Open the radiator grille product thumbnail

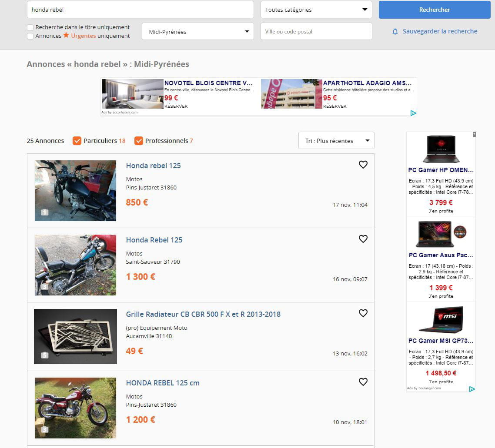75,336
